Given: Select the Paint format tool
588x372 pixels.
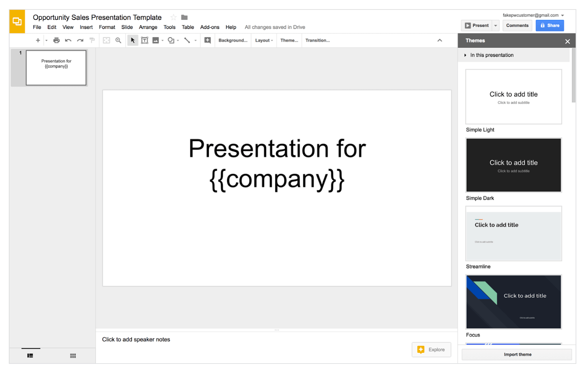Looking at the screenshot, I should pos(92,40).
